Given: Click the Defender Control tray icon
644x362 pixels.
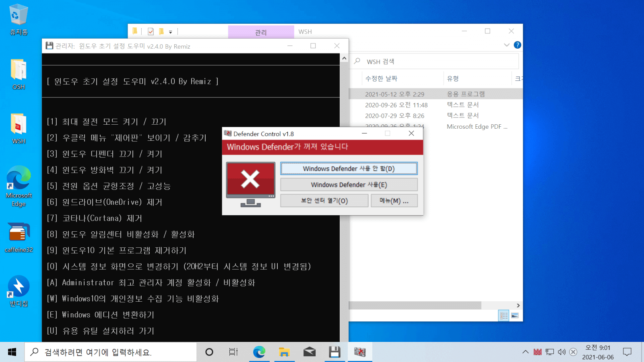Looking at the screenshot, I should pos(537,352).
